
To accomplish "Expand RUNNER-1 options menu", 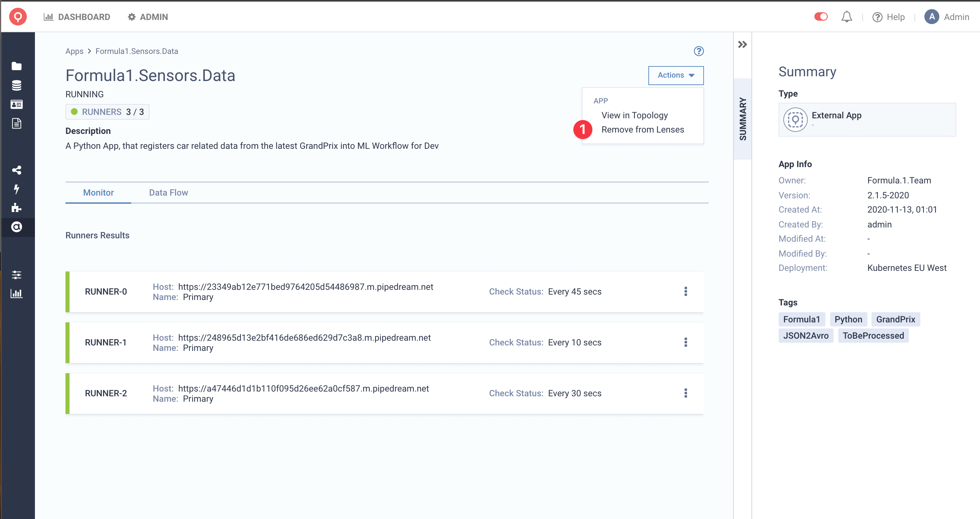I will click(685, 342).
